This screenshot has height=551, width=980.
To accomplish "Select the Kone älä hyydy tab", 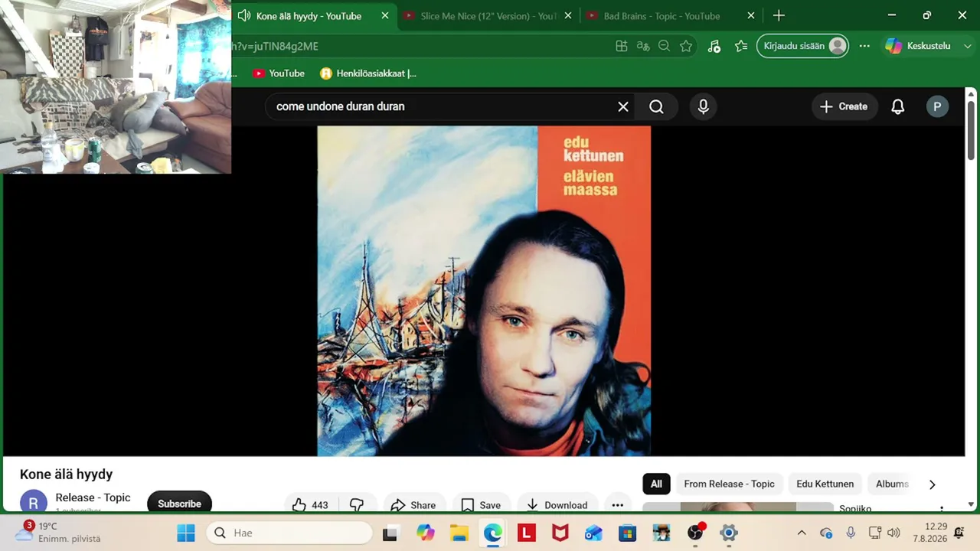I will click(309, 15).
